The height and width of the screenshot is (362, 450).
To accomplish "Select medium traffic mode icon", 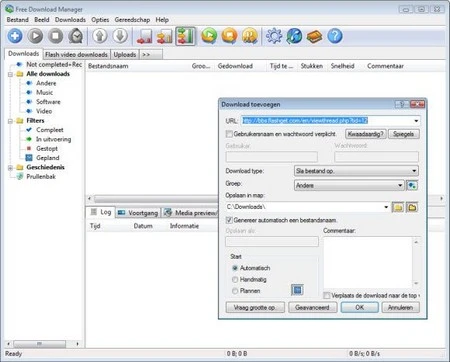I will point(165,36).
